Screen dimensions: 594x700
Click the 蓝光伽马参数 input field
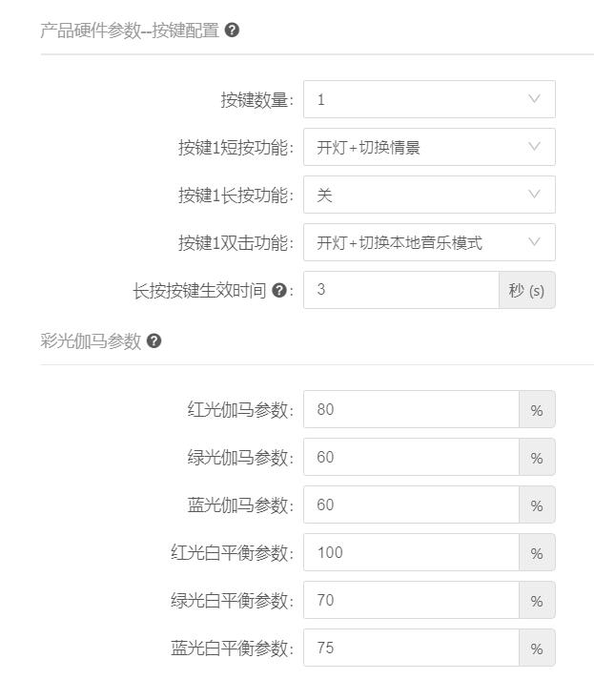coord(411,504)
